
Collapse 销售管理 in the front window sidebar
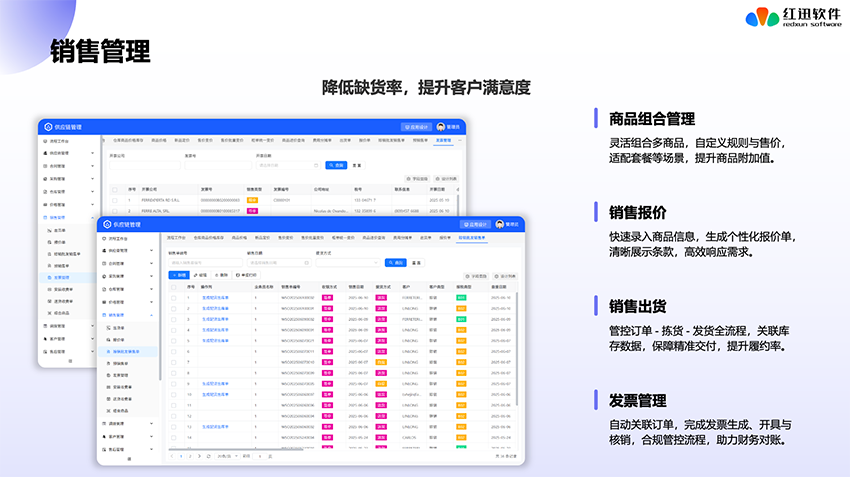click(150, 315)
